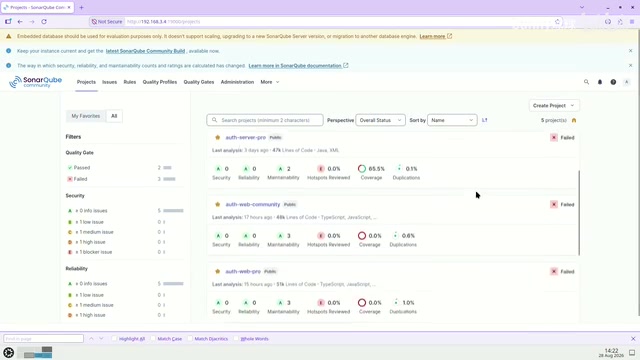640x360 pixels.
Task: Filter Security by ≥ 1 low issue
Action: (124, 222)
